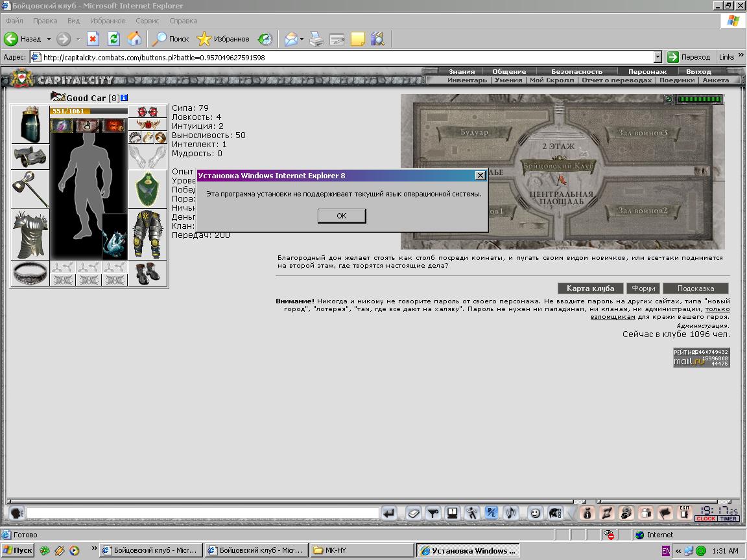Open the Поединки submenu item
The height and width of the screenshot is (560, 747).
pyautogui.click(x=677, y=80)
